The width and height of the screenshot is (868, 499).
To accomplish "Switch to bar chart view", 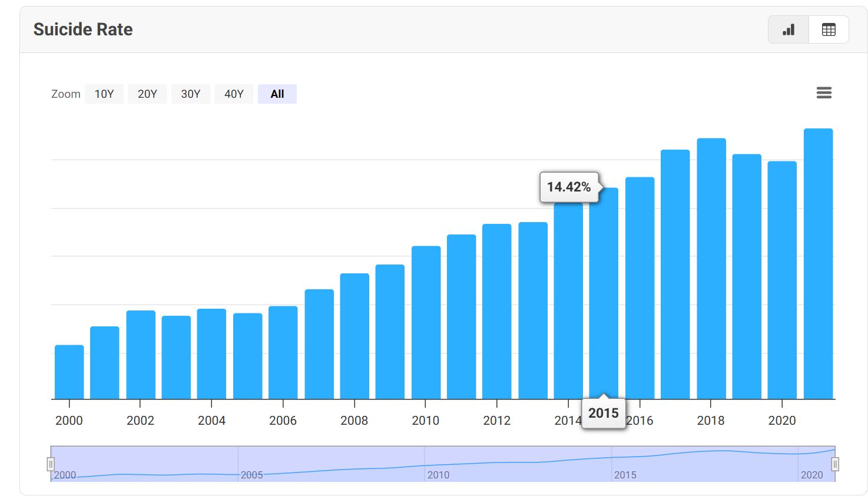I will (789, 29).
